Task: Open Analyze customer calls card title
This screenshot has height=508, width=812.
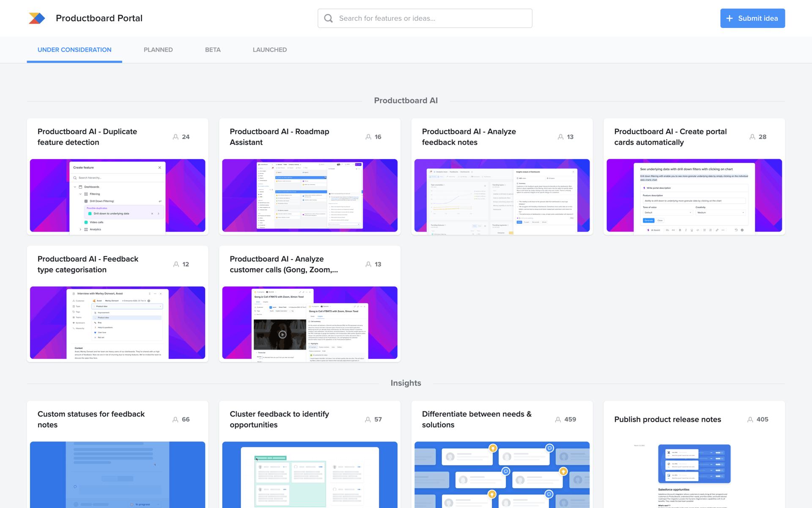Action: (284, 264)
